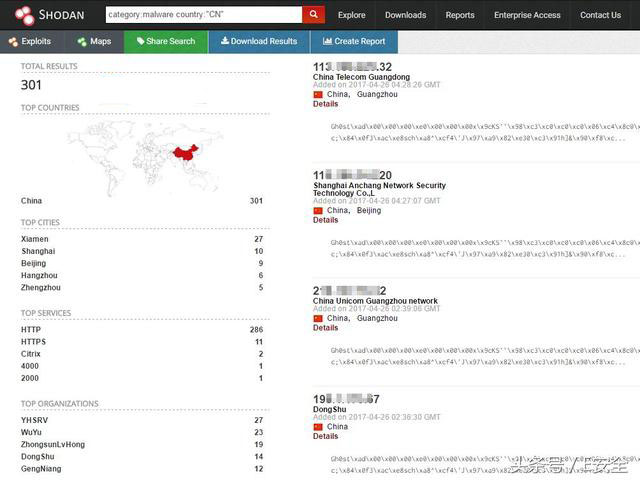This screenshot has height=481, width=640.
Task: Click the red search magnifier button
Action: click(313, 15)
